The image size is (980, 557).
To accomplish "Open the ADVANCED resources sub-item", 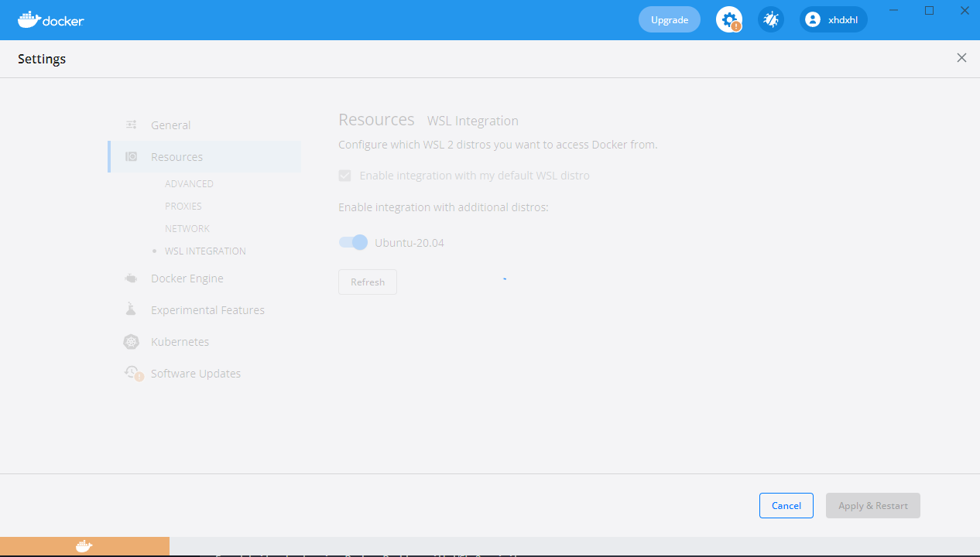I will point(189,183).
